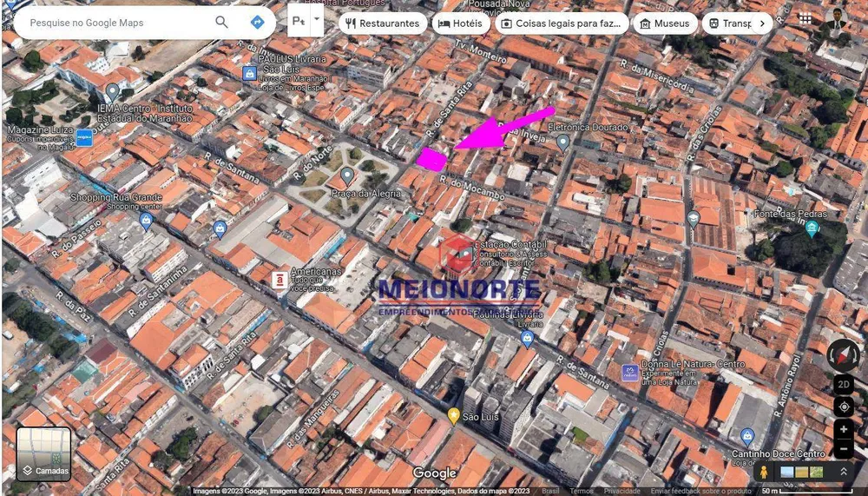The image size is (868, 496).
Task: Select the Museus category chip
Action: (665, 23)
